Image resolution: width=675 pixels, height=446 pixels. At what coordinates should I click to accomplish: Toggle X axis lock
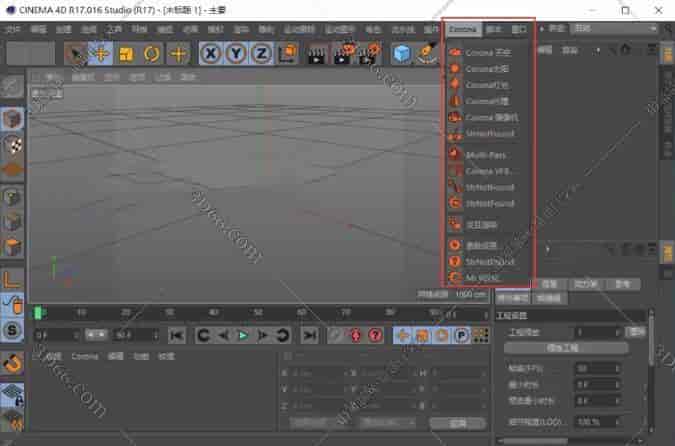click(x=212, y=53)
